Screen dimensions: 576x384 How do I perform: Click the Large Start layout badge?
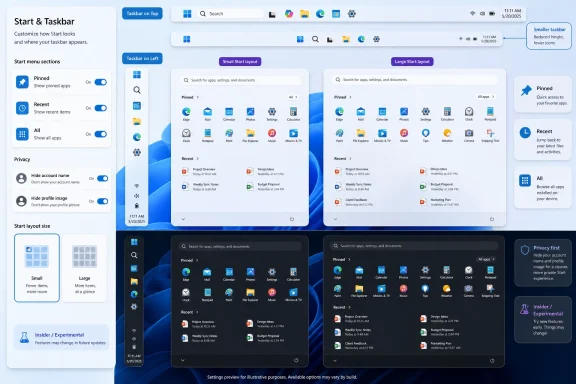[x=412, y=61]
